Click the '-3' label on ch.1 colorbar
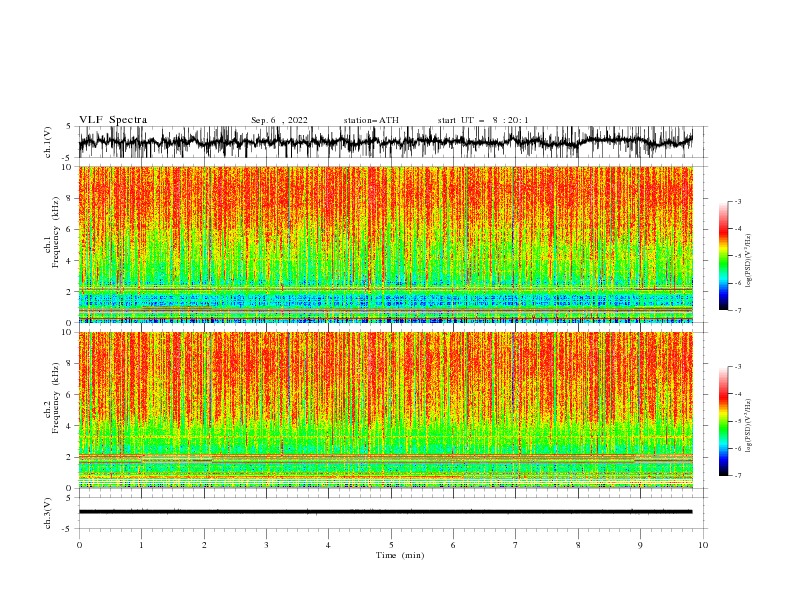 tap(737, 201)
